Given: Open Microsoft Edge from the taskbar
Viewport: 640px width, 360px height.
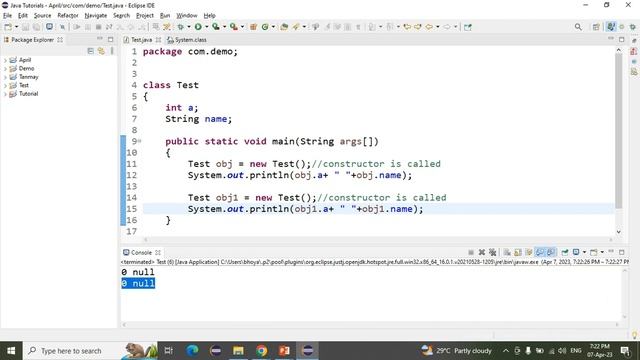Looking at the screenshot, I should pyautogui.click(x=192, y=351).
